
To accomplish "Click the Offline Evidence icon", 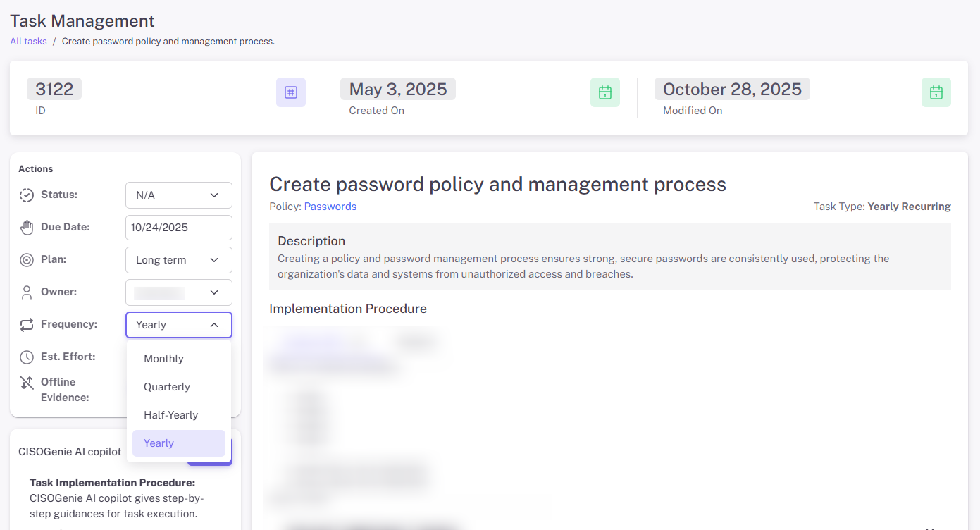I will click(x=27, y=383).
